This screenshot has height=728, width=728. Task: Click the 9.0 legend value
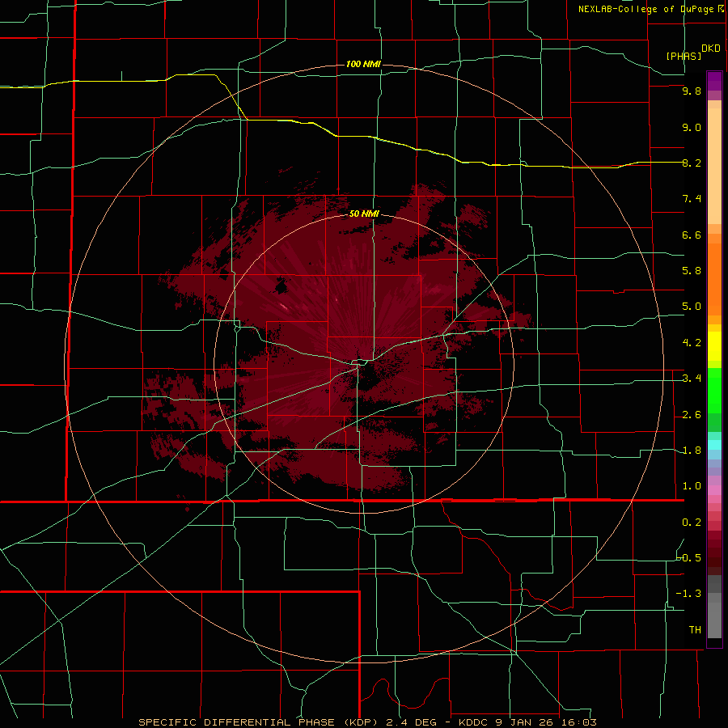pos(692,127)
